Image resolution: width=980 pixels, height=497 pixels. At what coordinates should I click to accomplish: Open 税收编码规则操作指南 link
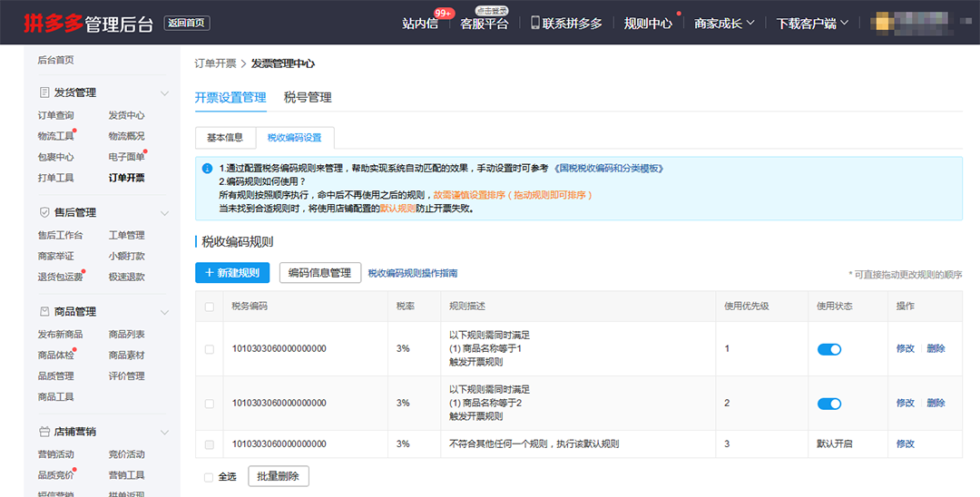point(413,274)
